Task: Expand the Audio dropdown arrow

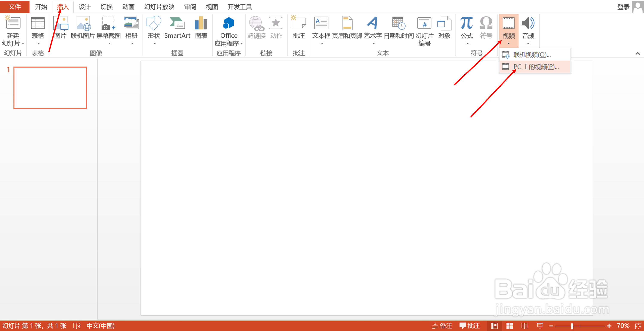Action: pyautogui.click(x=528, y=44)
